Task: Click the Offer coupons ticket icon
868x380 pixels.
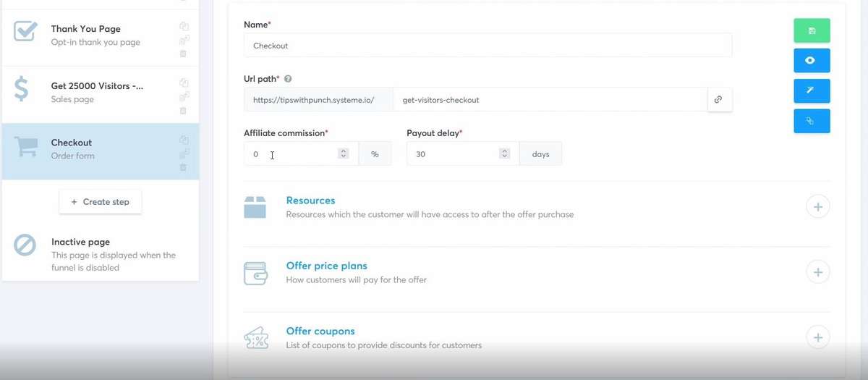Action: [255, 338]
